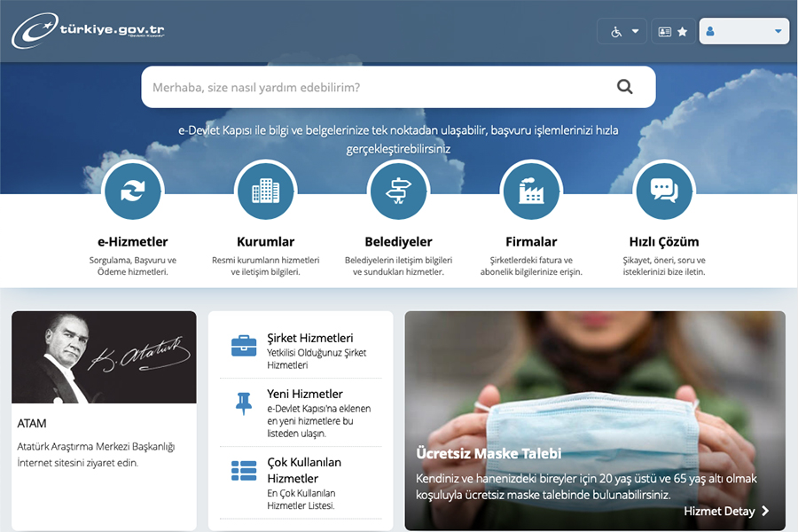The image size is (798, 532).
Task: Click the Firmalar factory icon
Action: click(531, 191)
